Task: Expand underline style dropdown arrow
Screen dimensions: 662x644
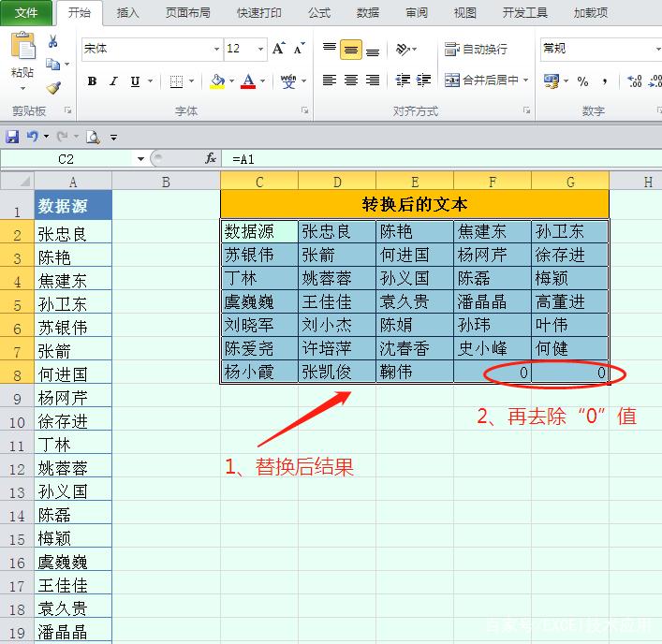Action: coord(150,81)
